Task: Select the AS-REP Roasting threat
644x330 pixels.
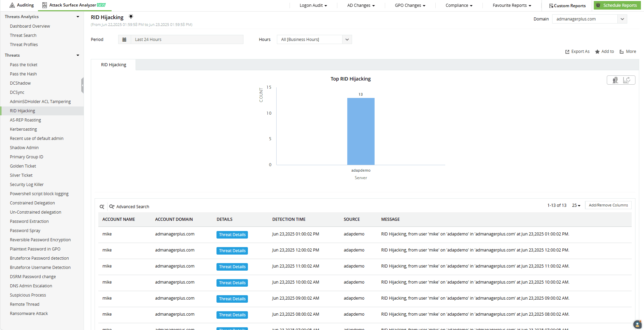Action: 25,120
